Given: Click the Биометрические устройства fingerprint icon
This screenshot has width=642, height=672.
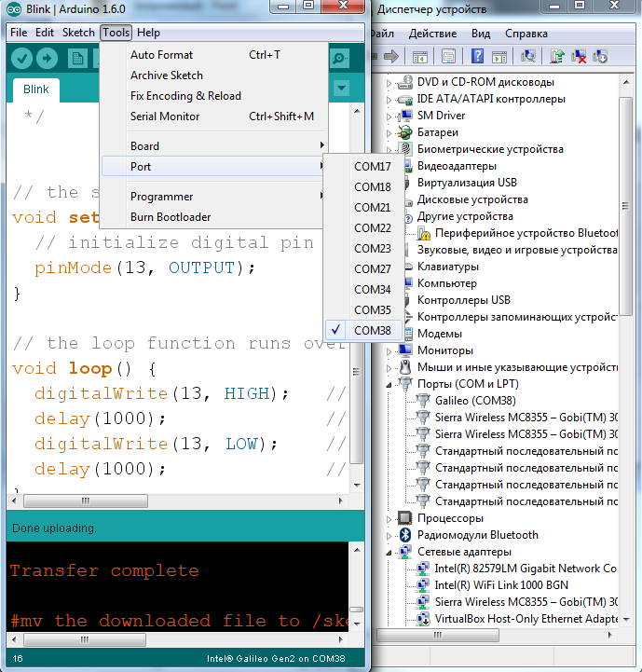Looking at the screenshot, I should [405, 149].
